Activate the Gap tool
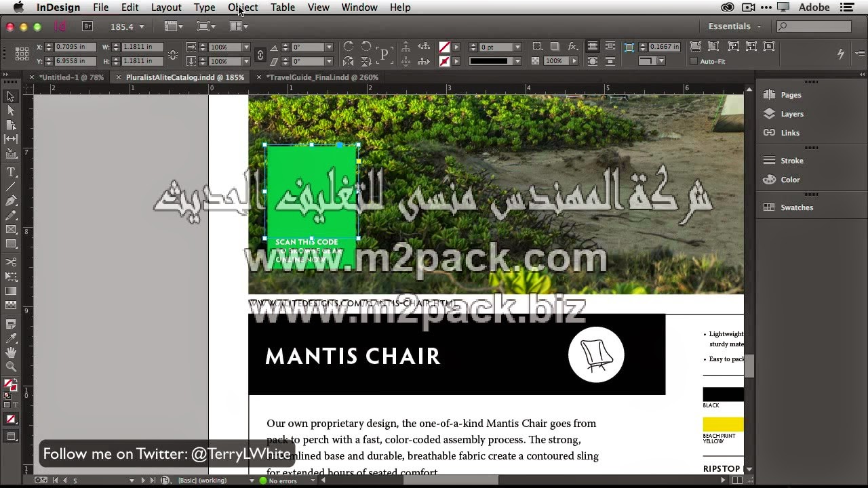The image size is (868, 488). (11, 139)
